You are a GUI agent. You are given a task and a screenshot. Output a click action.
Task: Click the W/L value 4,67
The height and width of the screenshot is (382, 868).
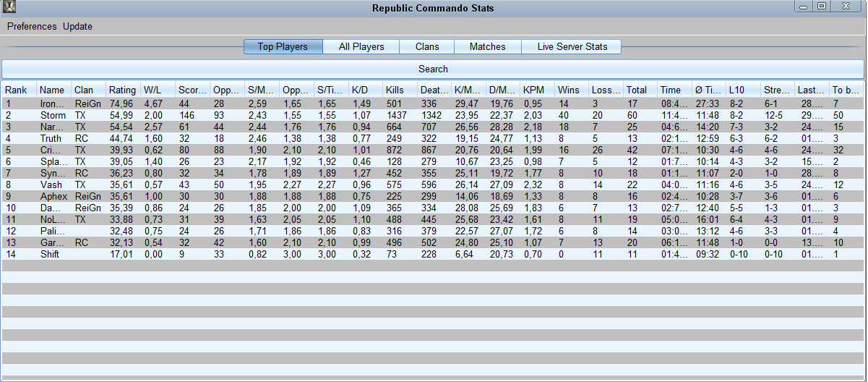[153, 103]
